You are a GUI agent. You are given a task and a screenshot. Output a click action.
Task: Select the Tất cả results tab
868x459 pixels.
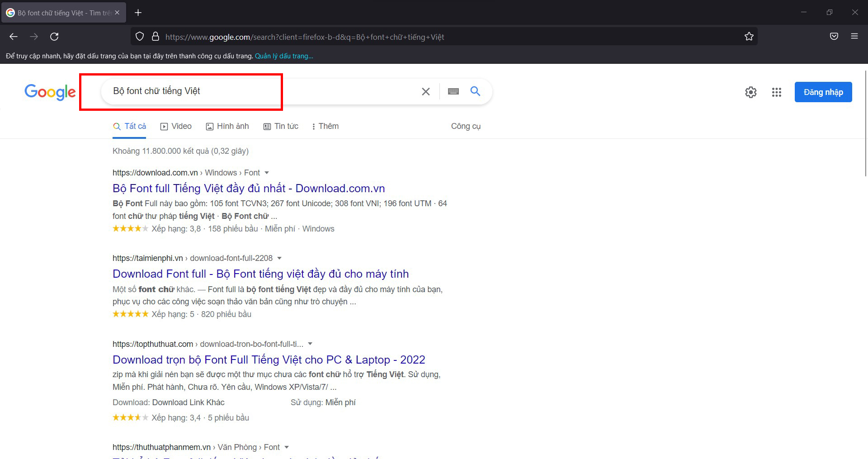[x=130, y=127]
